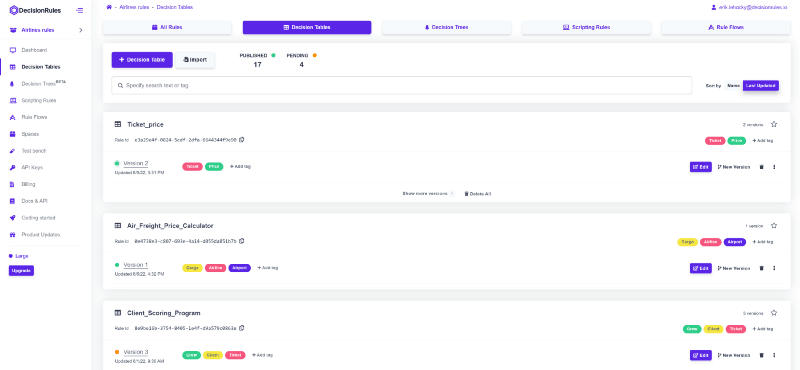Open the Test bench sidebar item
Image resolution: width=800 pixels, height=370 pixels.
33,151
